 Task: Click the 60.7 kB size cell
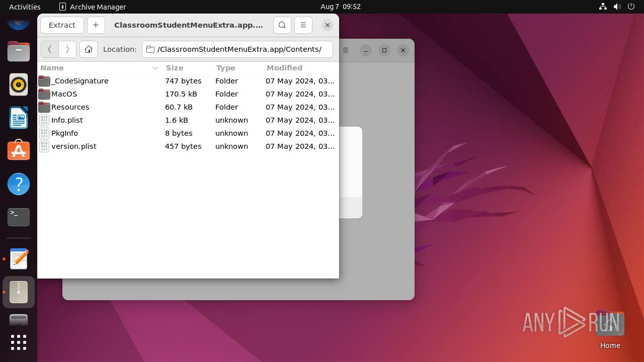click(179, 107)
